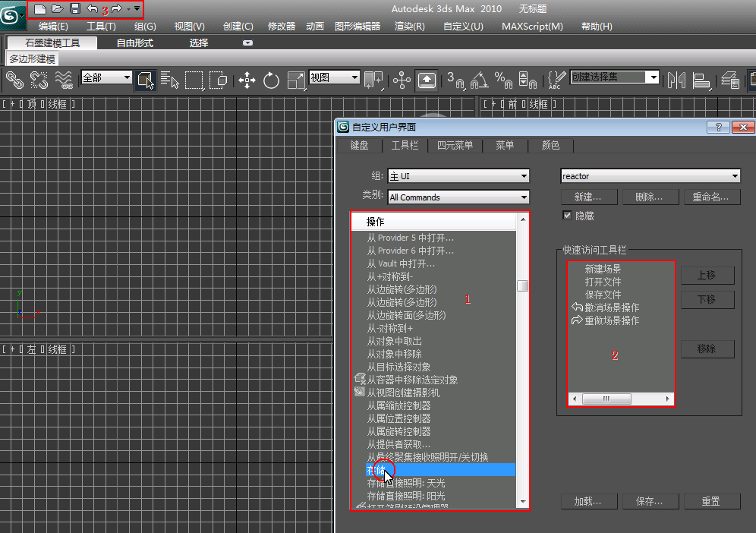Open the Select by Name tool
756x533 pixels.
(170, 80)
